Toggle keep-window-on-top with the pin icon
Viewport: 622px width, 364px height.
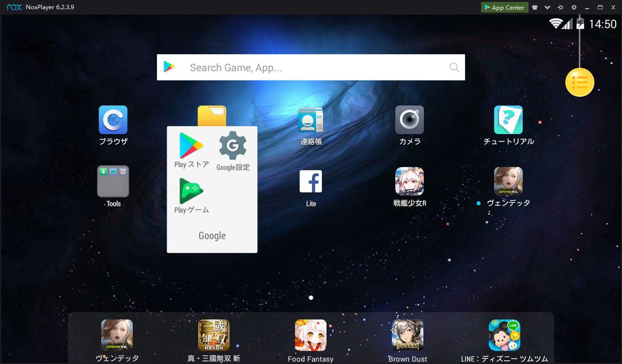[560, 7]
